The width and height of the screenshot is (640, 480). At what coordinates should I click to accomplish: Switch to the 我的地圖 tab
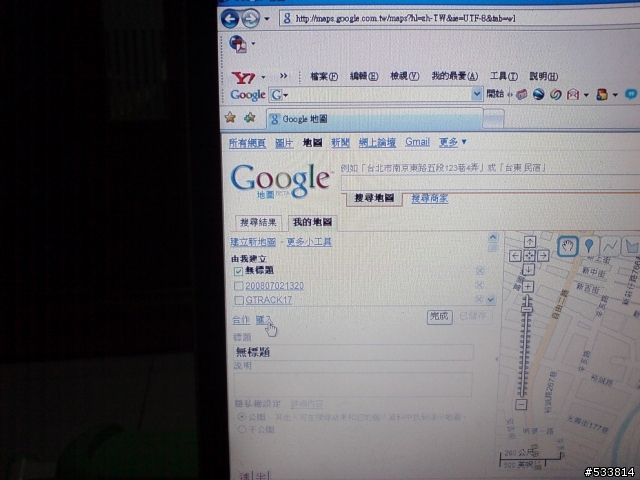point(312,222)
